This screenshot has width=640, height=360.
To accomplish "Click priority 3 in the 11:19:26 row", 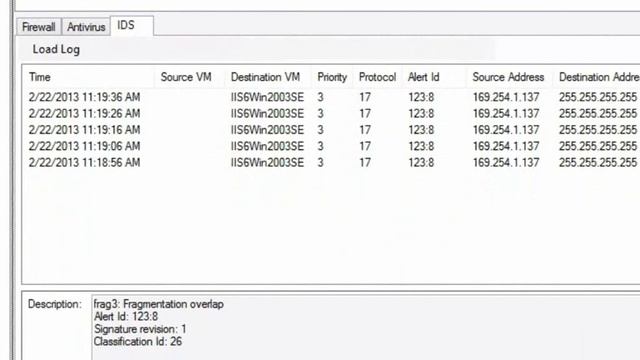I will point(320,113).
